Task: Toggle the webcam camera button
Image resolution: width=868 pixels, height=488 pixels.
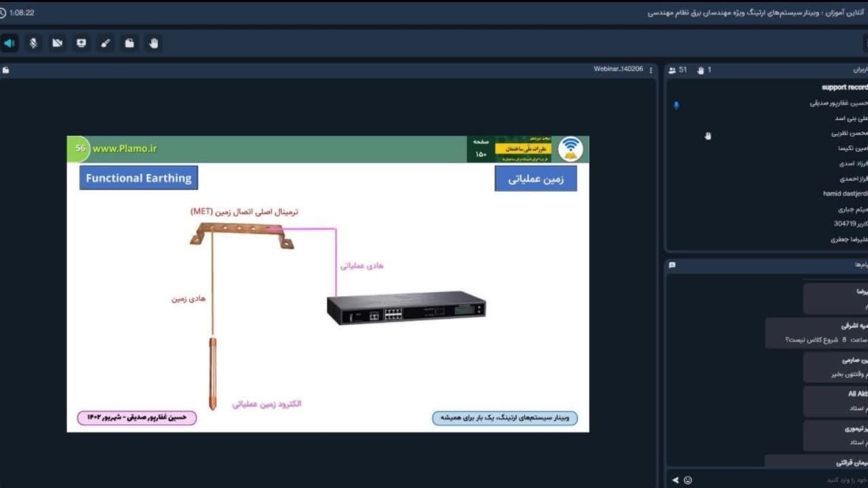Action: click(58, 43)
